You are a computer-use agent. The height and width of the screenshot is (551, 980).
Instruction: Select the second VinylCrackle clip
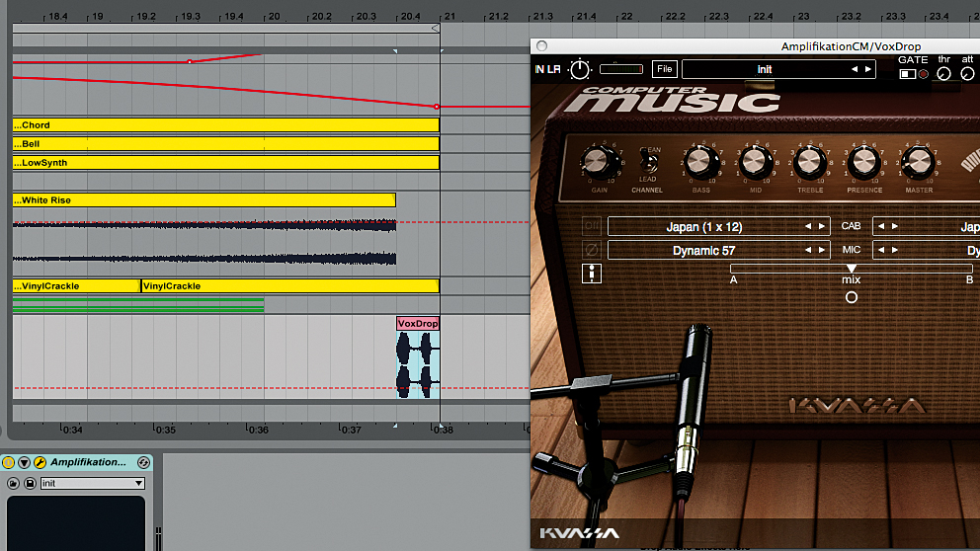[x=290, y=286]
